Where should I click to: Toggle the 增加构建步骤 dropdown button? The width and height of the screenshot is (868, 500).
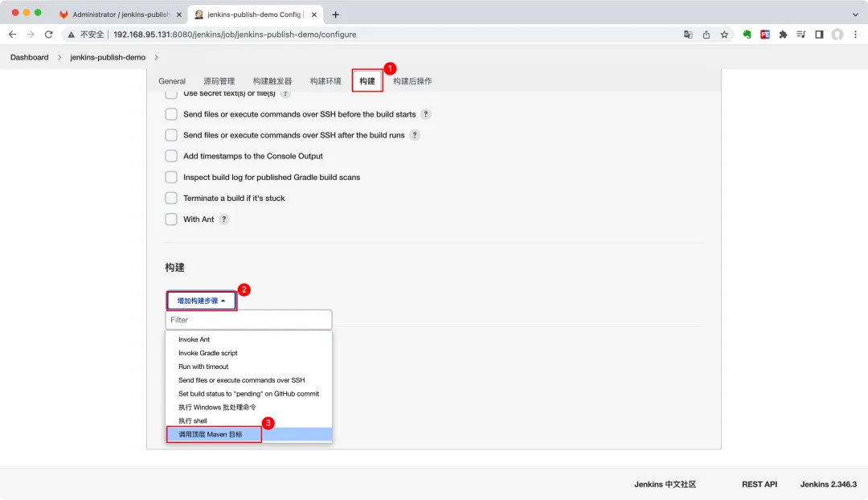202,301
